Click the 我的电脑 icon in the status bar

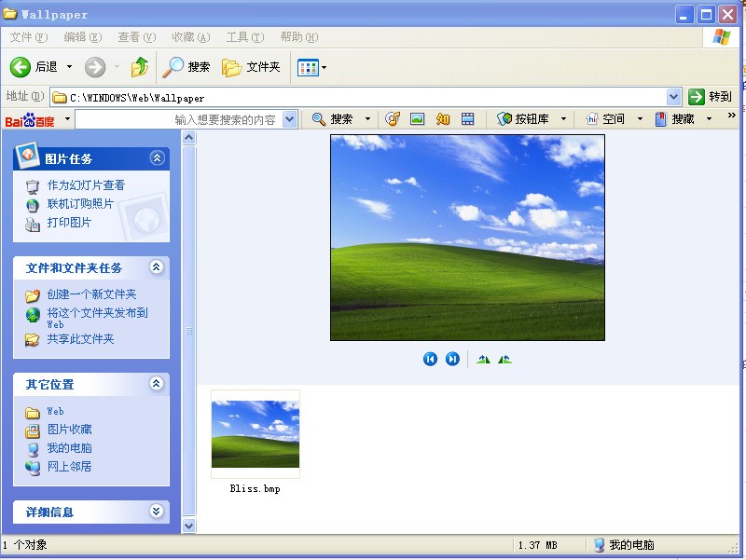599,545
